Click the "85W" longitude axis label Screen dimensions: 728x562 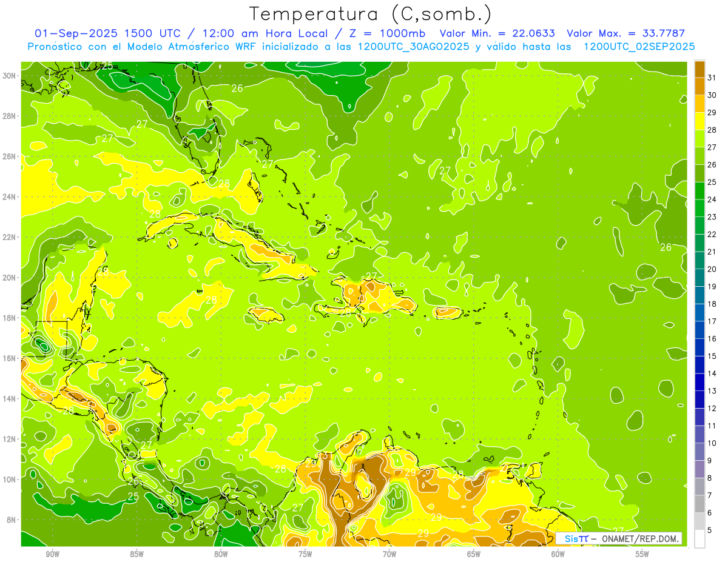[x=136, y=554]
